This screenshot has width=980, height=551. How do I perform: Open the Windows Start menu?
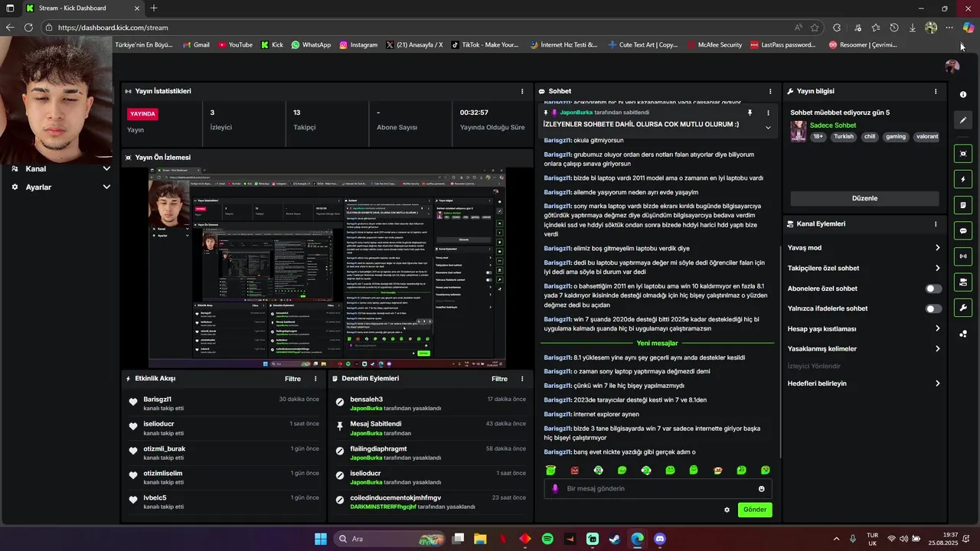(x=321, y=539)
